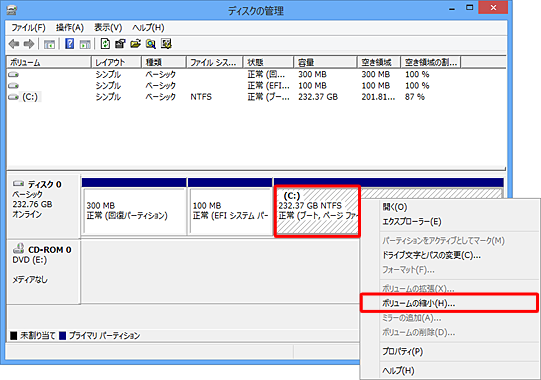The width and height of the screenshot is (541, 380).
Task: Select the ディスク 0 disk header panel
Action: pos(44,206)
